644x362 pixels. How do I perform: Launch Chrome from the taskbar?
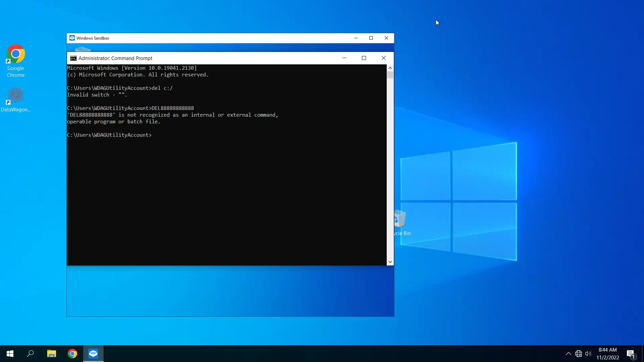click(x=72, y=354)
